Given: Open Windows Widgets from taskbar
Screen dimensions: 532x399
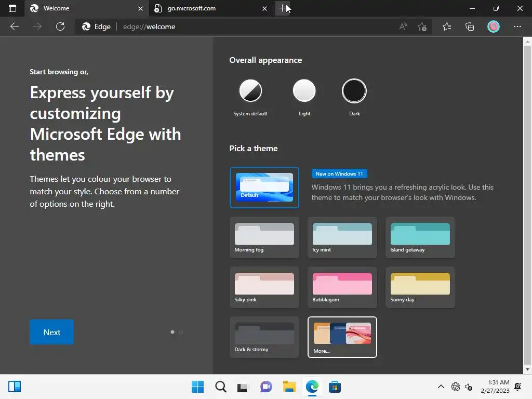Looking at the screenshot, I should pos(15,387).
